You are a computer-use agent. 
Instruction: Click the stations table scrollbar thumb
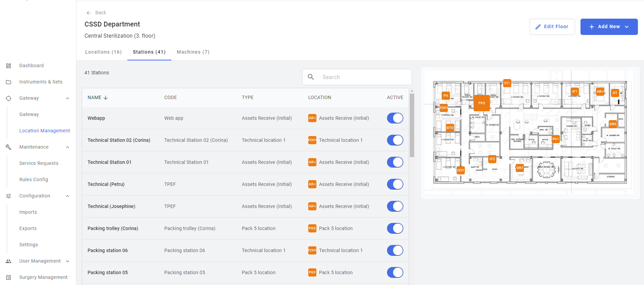(412, 126)
